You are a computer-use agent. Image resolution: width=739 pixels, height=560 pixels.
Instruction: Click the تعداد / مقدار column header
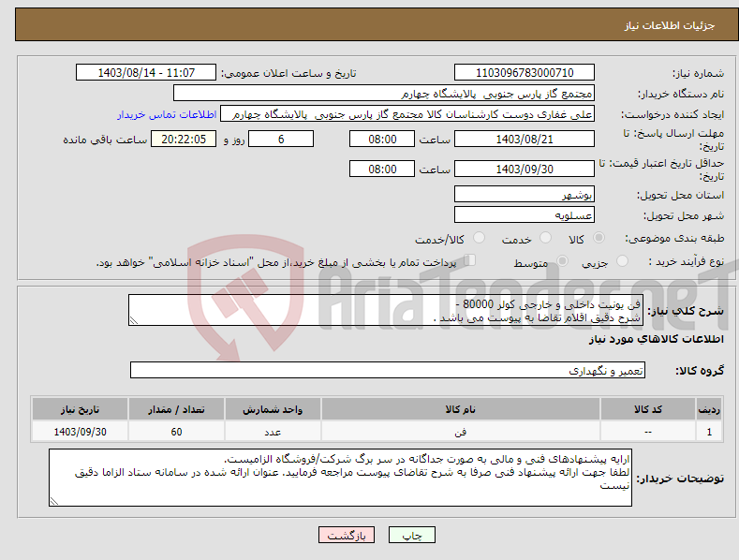pos(176,408)
